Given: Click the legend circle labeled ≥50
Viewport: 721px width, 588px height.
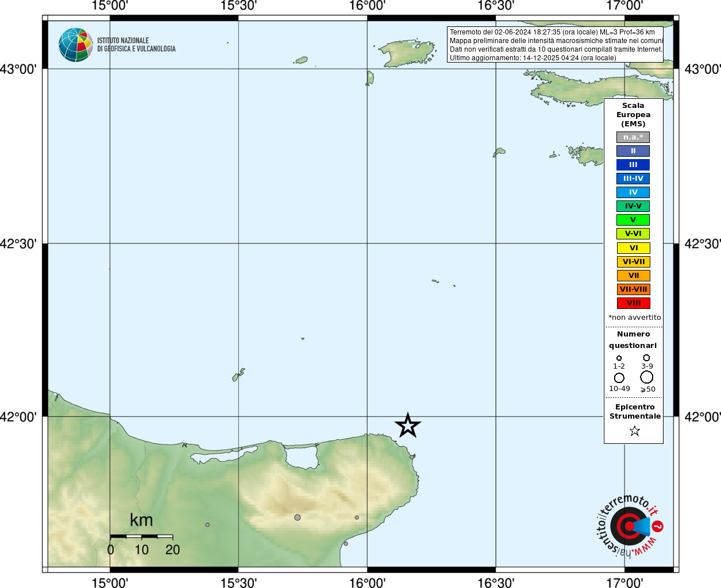Looking at the screenshot, I should [x=647, y=377].
